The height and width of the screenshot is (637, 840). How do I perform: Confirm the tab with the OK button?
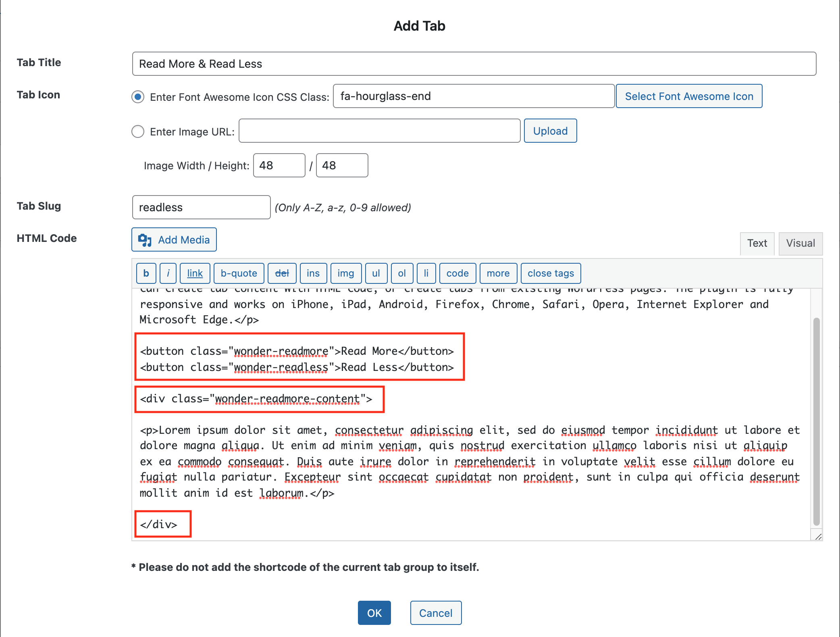click(374, 613)
